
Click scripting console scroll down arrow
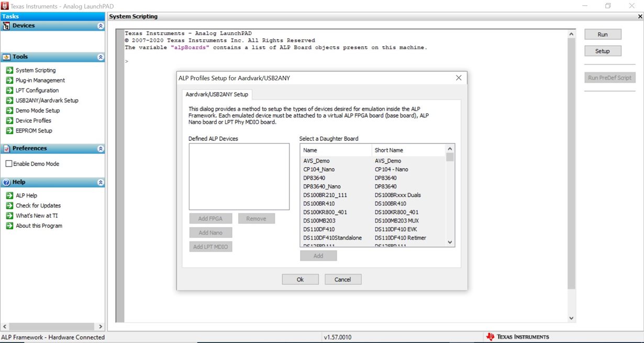[x=571, y=318]
